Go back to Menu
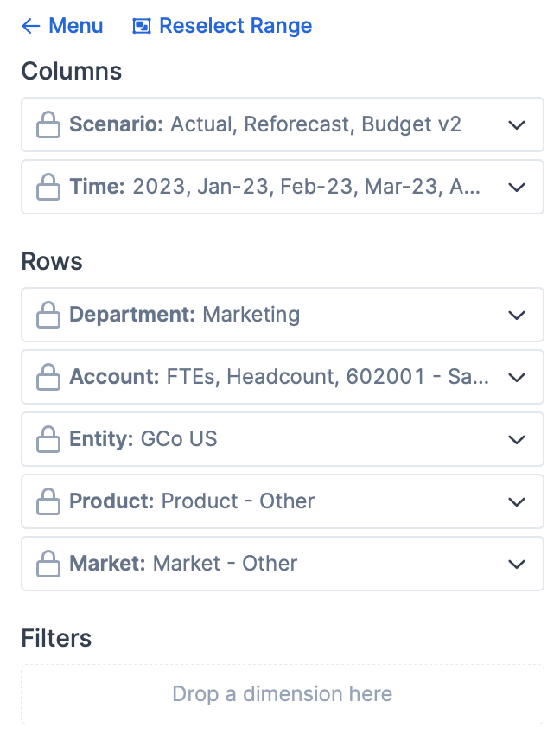 tap(75, 26)
